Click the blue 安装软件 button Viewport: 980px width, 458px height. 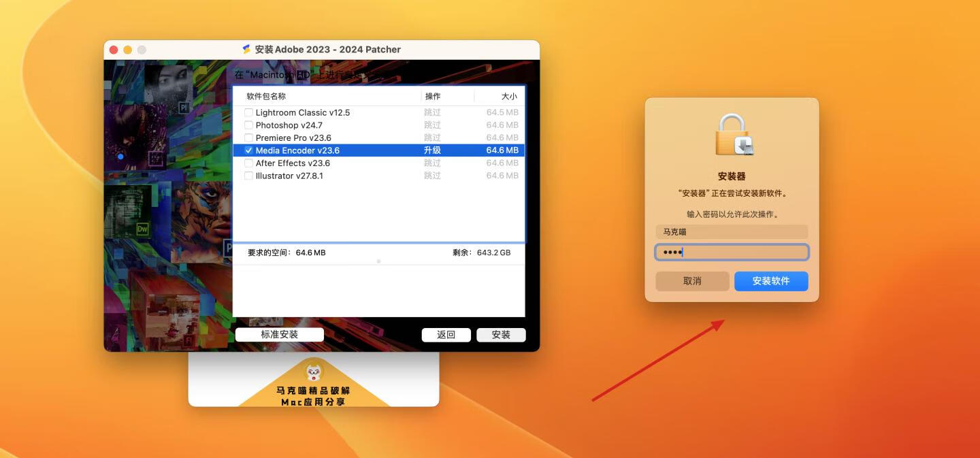click(x=770, y=280)
